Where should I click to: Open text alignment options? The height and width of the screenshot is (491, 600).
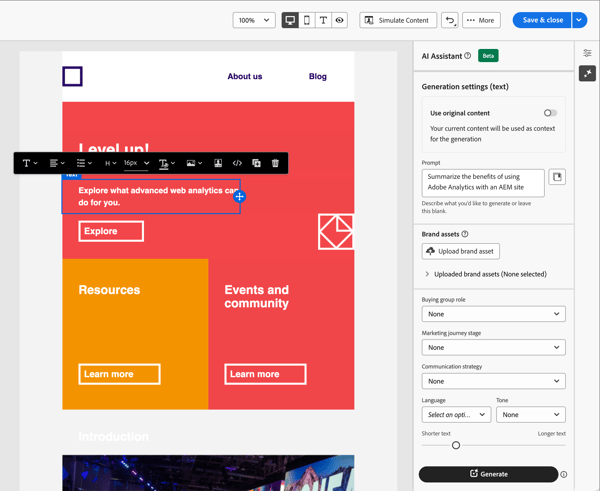pos(57,163)
